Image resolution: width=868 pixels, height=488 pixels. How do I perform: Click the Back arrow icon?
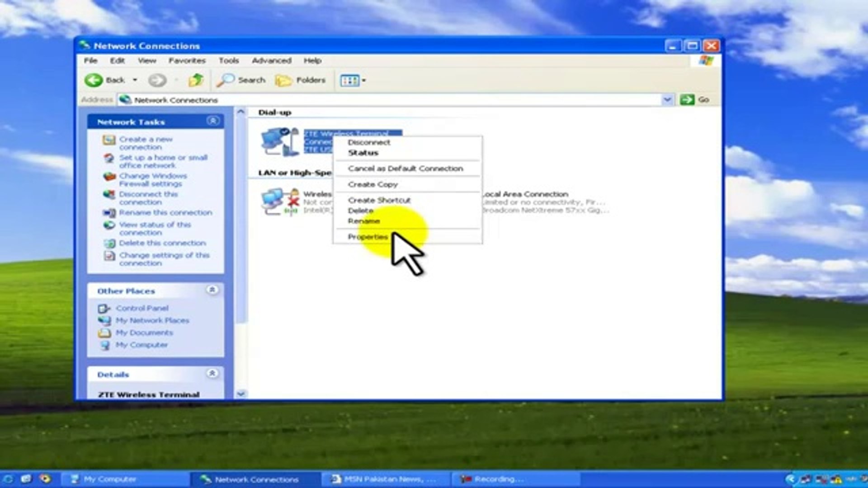click(x=94, y=80)
